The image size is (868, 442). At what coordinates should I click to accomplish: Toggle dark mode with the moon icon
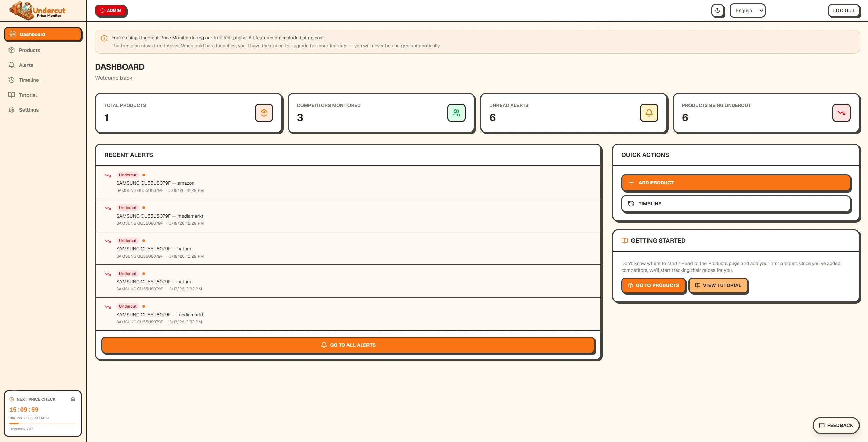718,11
